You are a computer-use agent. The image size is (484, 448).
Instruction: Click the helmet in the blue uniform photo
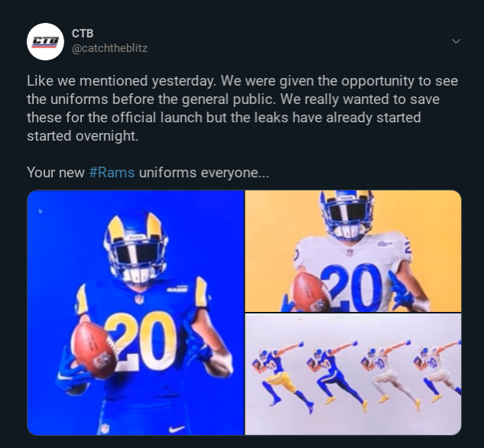click(135, 247)
